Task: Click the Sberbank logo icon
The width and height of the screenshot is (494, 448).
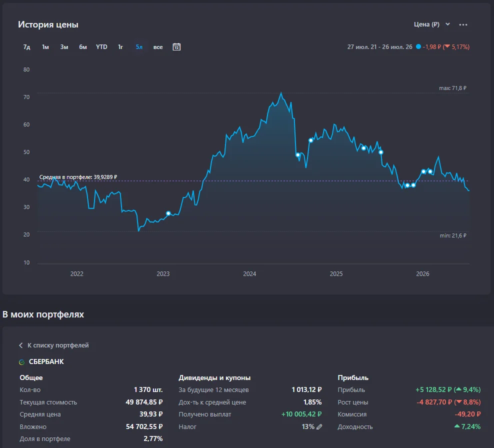Action: (x=21, y=362)
